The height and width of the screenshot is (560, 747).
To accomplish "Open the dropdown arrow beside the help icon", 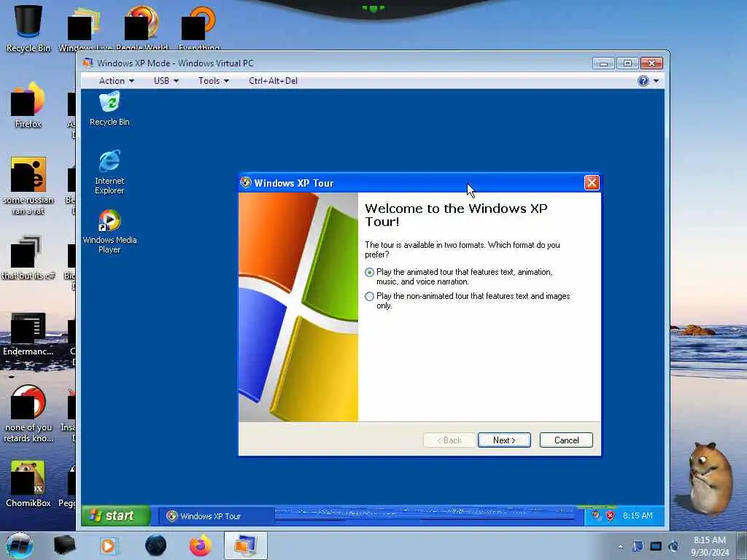I will (656, 82).
